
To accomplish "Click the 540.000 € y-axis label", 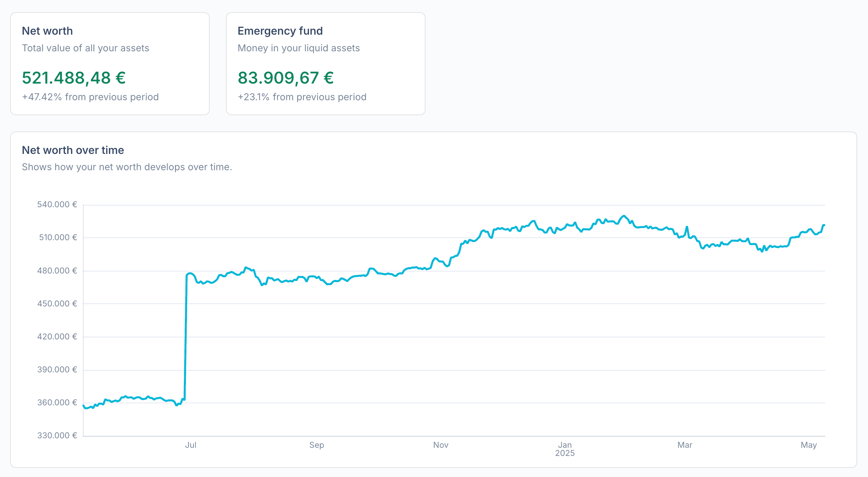I will (x=57, y=205).
